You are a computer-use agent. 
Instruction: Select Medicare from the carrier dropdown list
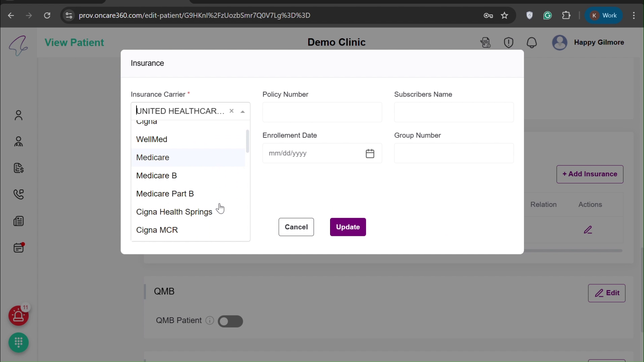(153, 158)
